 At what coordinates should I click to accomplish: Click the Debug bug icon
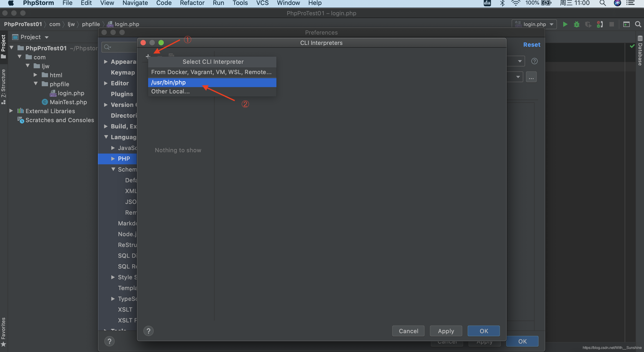point(576,24)
